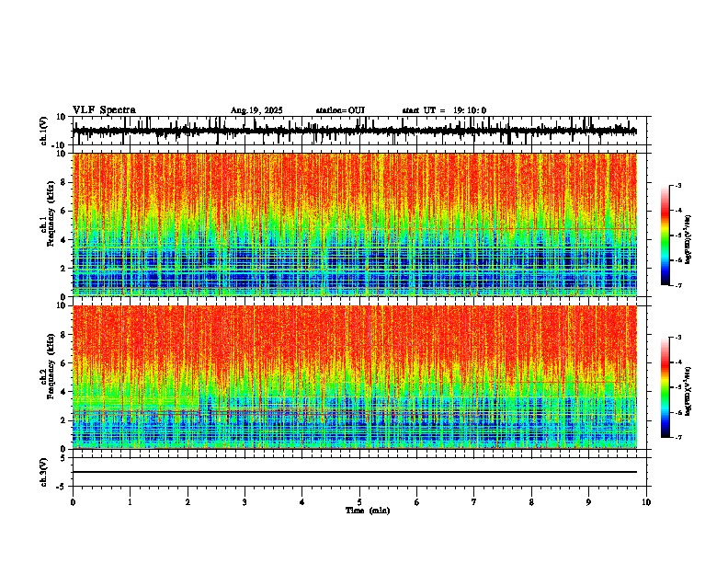Pick the ch.2 spectrogram color scale bar
Image resolution: width=728 pixels, height=563 pixels.
(x=665, y=387)
